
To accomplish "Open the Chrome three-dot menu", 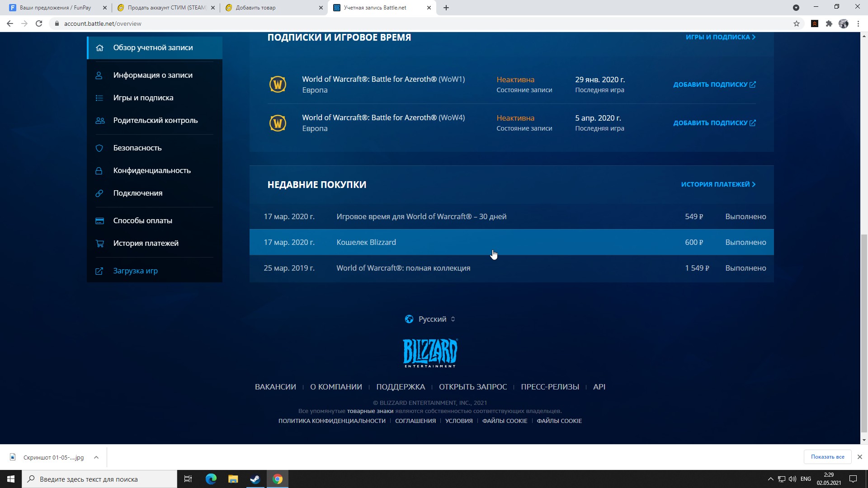I will coord(858,23).
